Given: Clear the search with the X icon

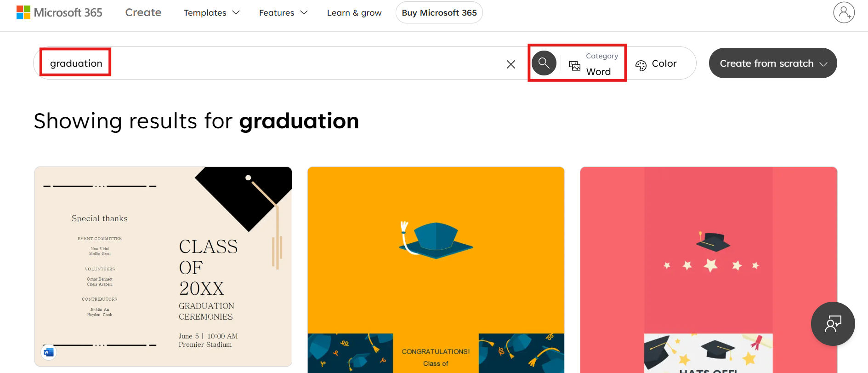Looking at the screenshot, I should click(511, 64).
